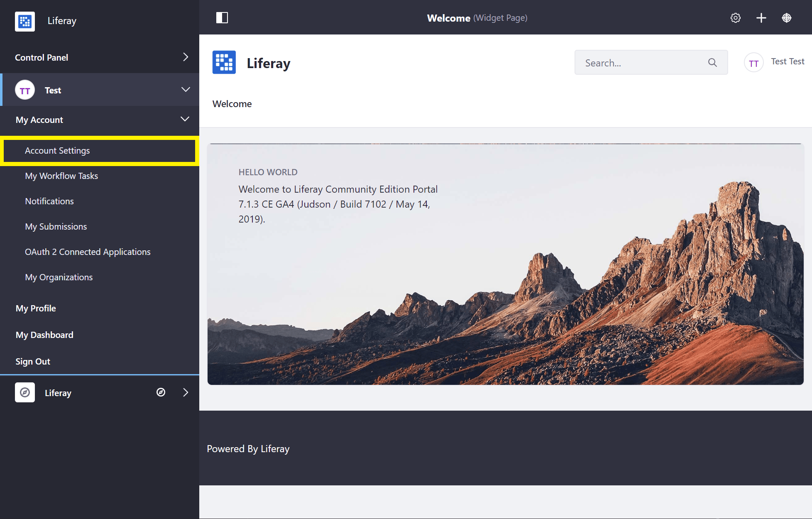The image size is (812, 519).
Task: Click the Welcome (Widget Page) title
Action: click(477, 18)
